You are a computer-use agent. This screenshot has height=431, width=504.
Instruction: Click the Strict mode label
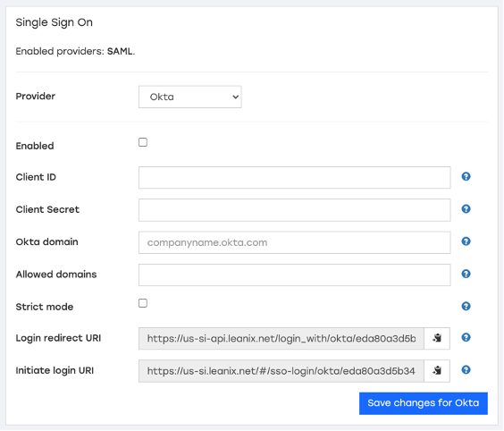[x=45, y=307]
